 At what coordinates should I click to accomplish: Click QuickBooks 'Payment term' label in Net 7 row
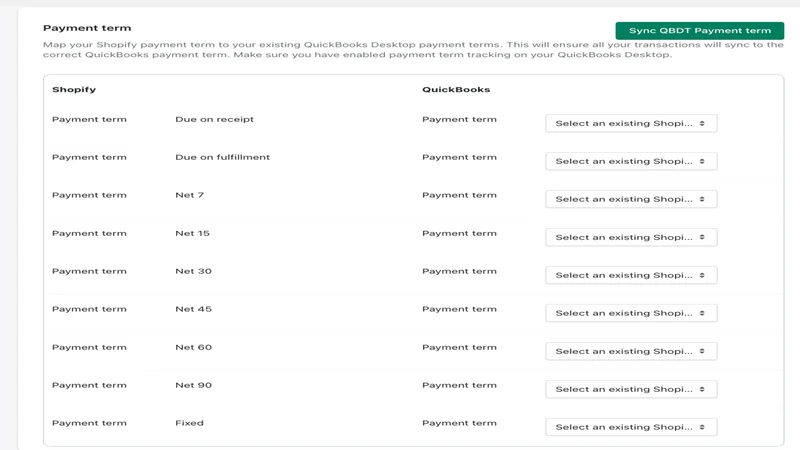point(459,195)
